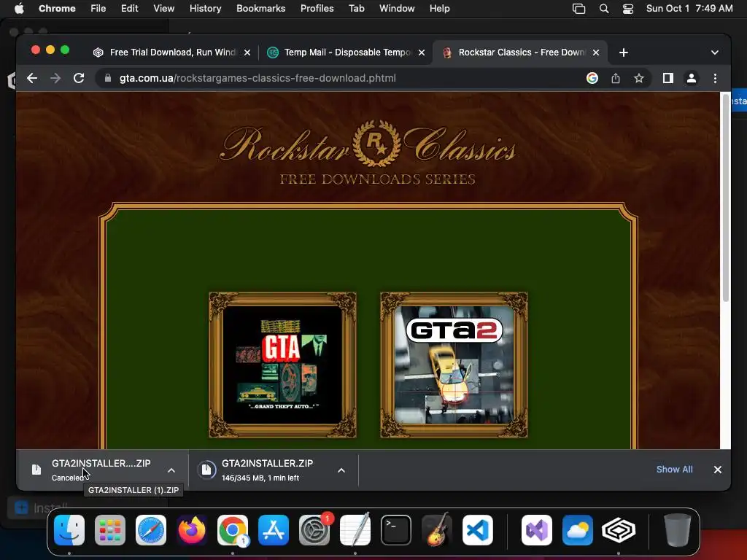Click the GTA framed cover thumbnail
747x560 pixels.
click(x=283, y=365)
